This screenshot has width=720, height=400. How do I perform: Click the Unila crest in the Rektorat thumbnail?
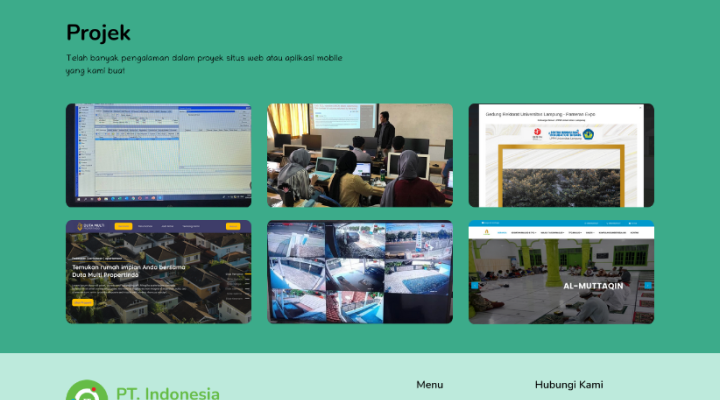pos(589,132)
